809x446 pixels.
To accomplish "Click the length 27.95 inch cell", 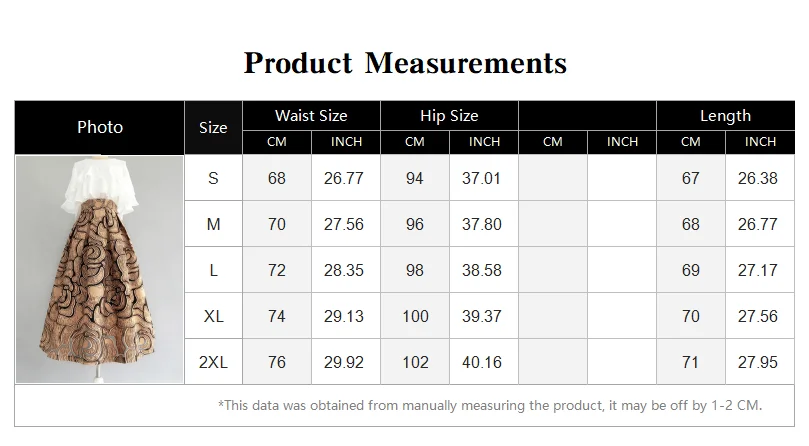I will [x=759, y=362].
